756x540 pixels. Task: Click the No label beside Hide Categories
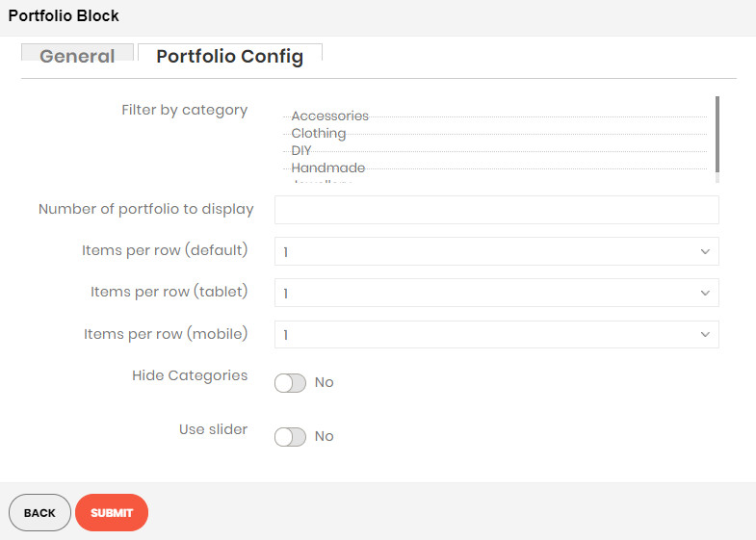[324, 382]
